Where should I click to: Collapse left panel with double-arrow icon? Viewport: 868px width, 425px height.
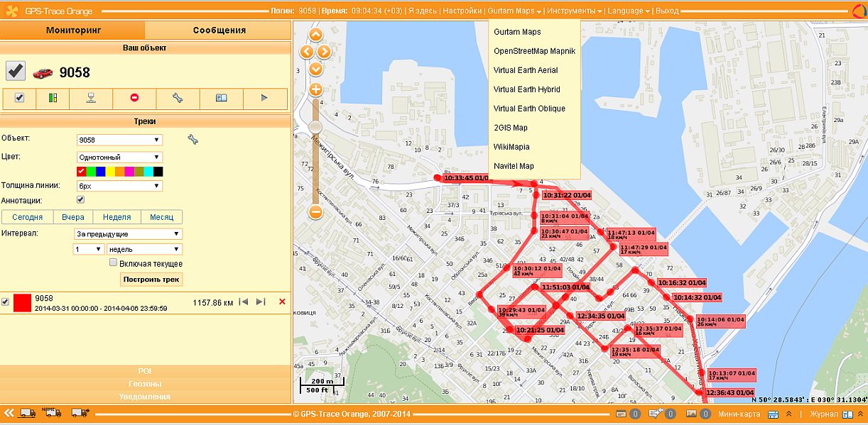tap(9, 413)
